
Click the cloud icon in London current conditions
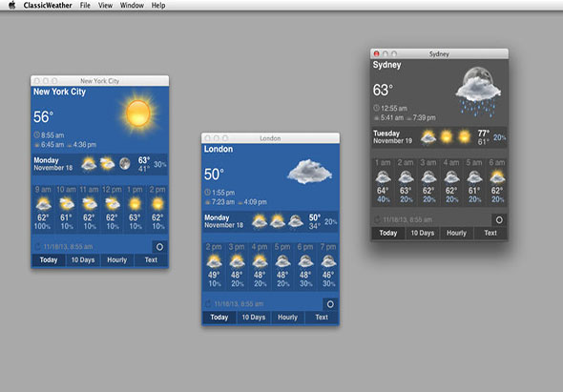click(309, 172)
